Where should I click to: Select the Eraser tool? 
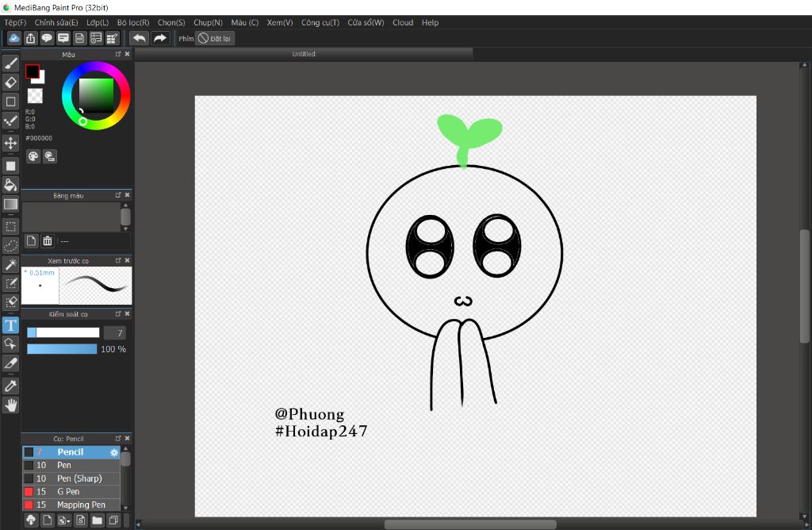click(x=10, y=83)
